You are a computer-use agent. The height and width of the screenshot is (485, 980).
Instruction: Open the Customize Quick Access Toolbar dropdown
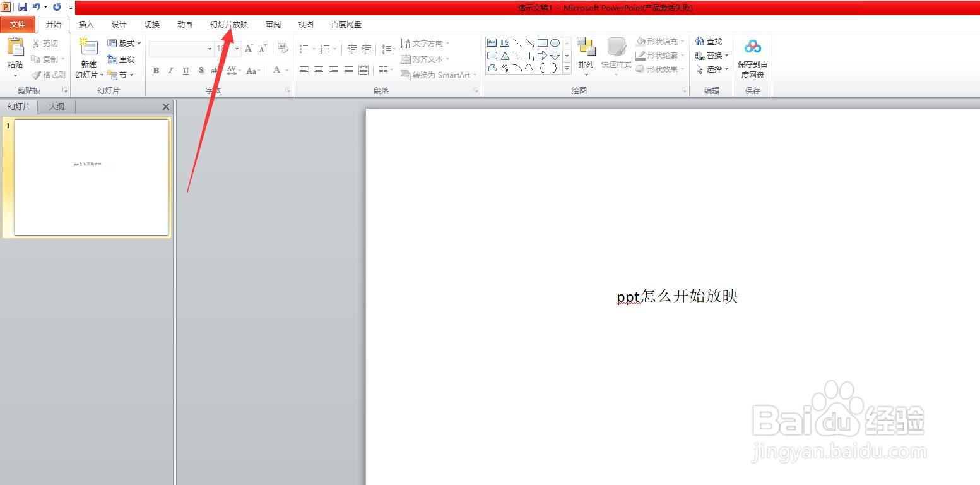(71, 8)
